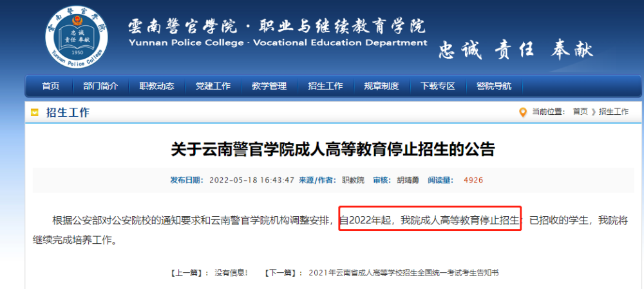
Task: Open the 规章制度 navigation menu item
Action: (381, 86)
